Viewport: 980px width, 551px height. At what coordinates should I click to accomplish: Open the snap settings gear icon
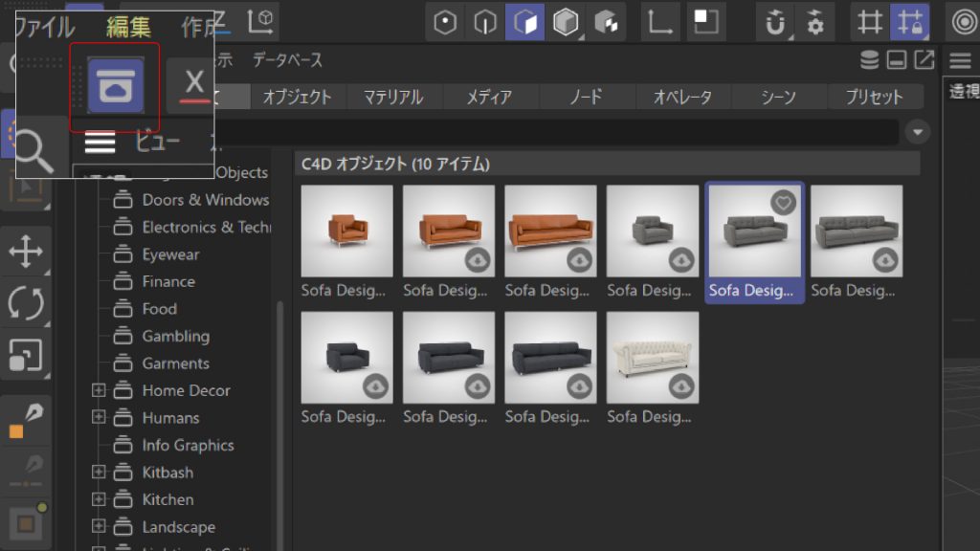pyautogui.click(x=815, y=21)
